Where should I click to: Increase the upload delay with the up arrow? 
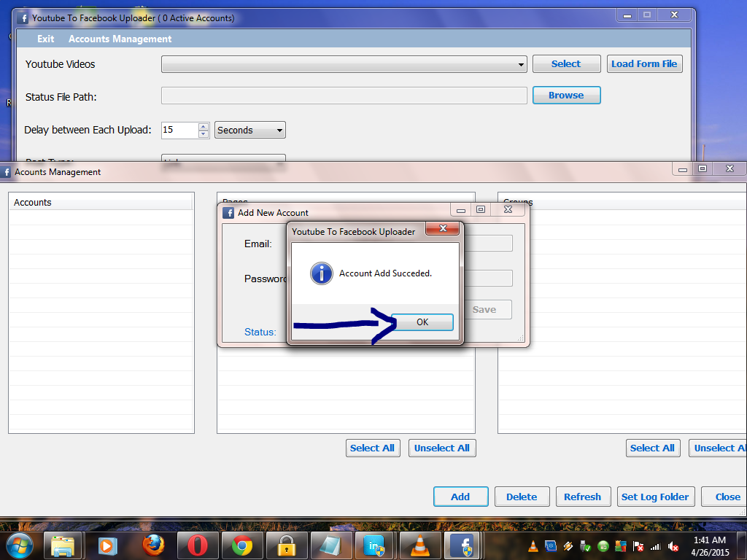(204, 127)
